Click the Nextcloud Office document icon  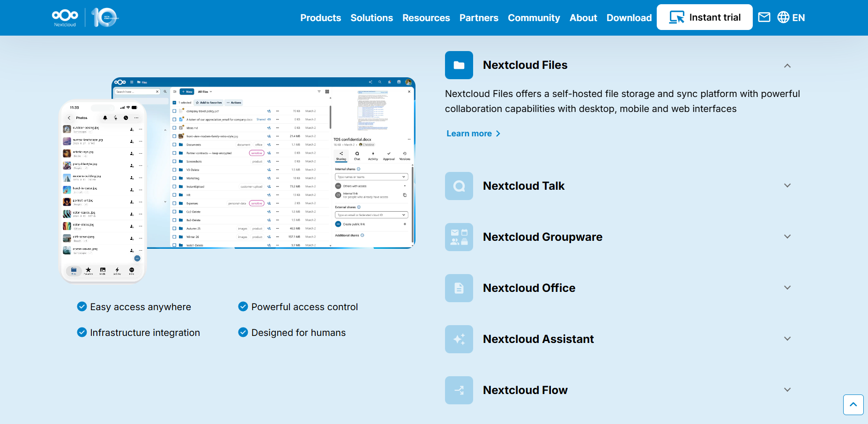(459, 288)
